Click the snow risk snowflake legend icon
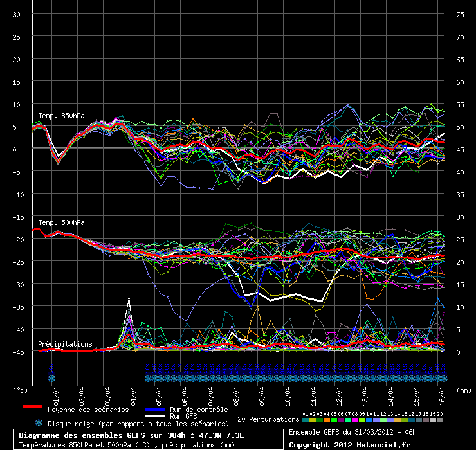 click(x=39, y=423)
